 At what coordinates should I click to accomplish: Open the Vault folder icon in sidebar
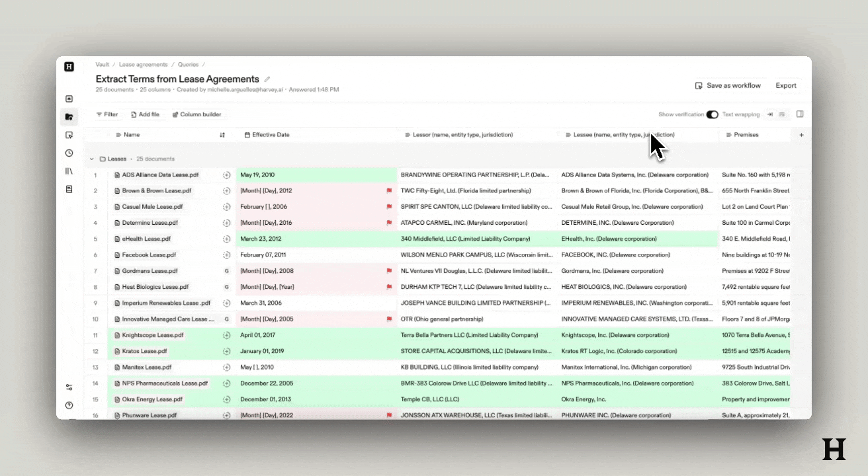69,117
